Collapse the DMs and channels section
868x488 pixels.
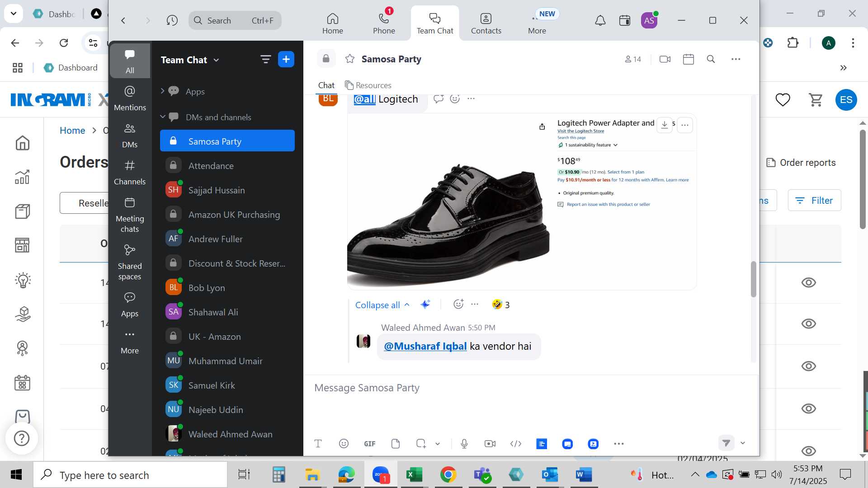(x=162, y=117)
